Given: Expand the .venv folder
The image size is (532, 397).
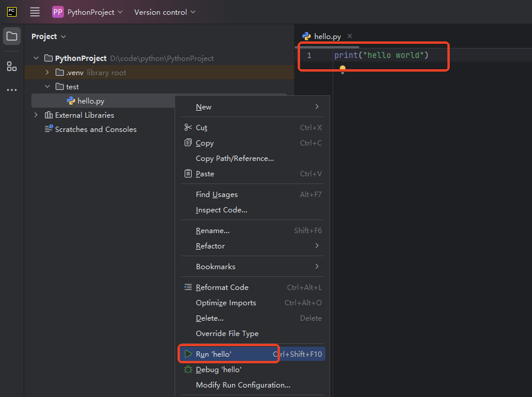Looking at the screenshot, I should 47,73.
